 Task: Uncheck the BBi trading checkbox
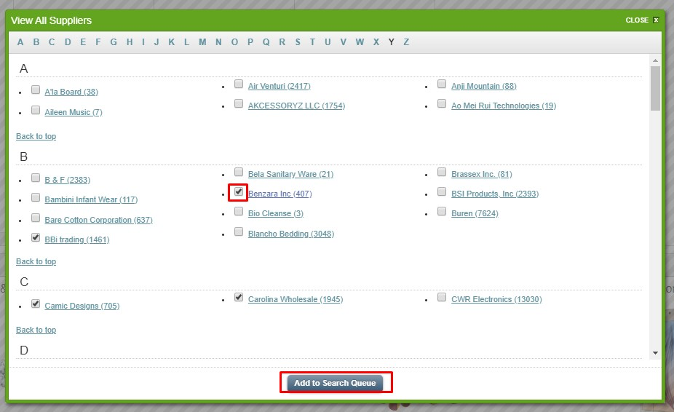(36, 238)
